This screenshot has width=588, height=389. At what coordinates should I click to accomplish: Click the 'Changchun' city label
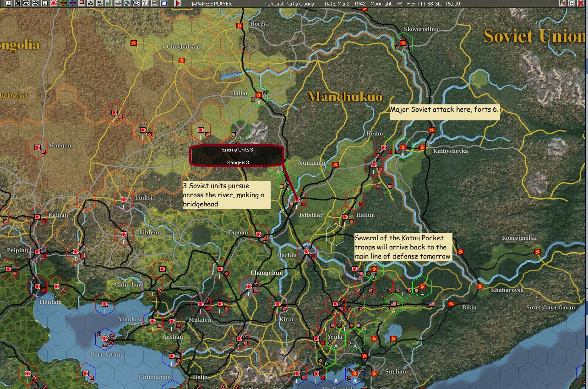coord(267,273)
